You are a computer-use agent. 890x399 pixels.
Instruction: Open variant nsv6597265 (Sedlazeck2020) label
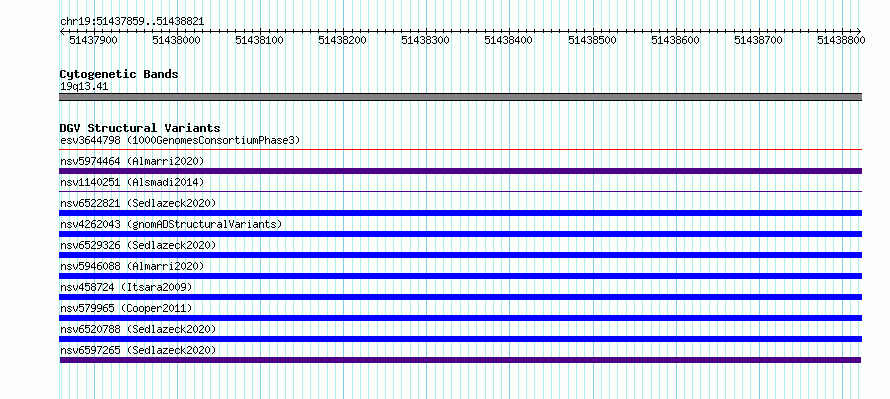pyautogui.click(x=138, y=350)
